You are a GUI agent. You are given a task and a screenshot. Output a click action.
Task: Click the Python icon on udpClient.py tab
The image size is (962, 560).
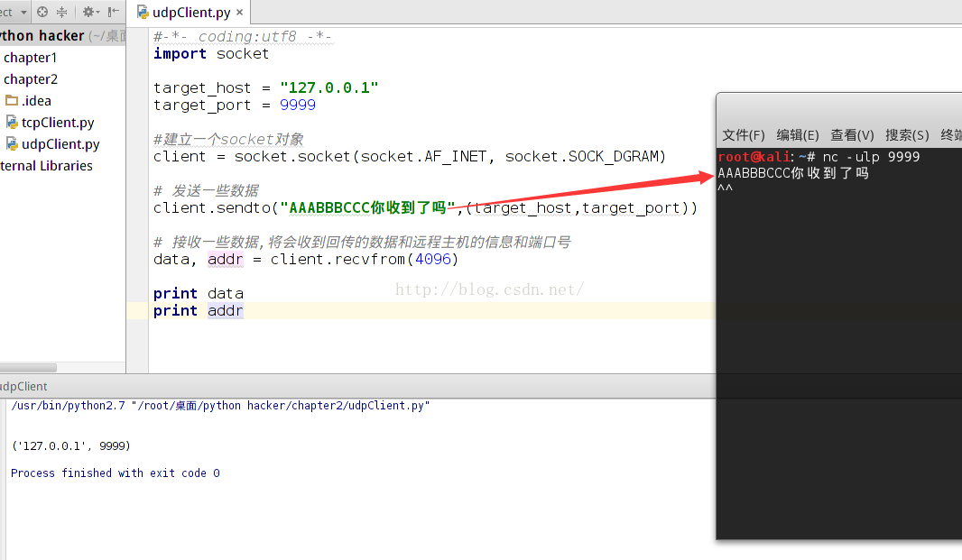(x=143, y=13)
